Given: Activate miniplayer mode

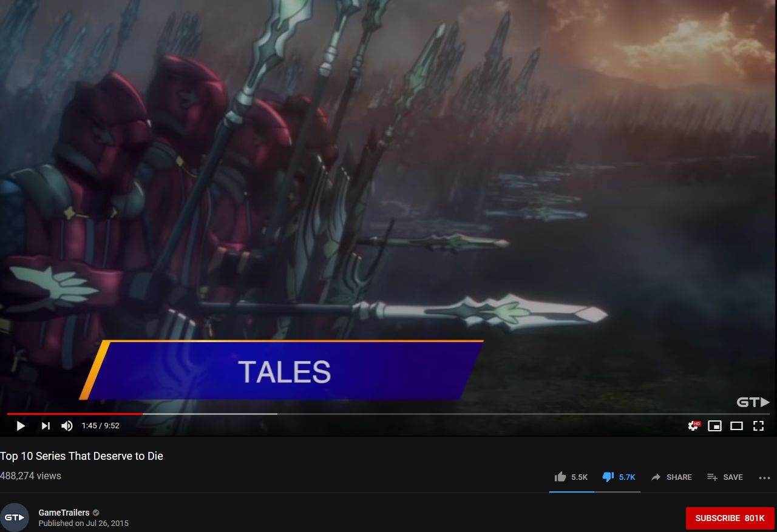Looking at the screenshot, I should (715, 426).
